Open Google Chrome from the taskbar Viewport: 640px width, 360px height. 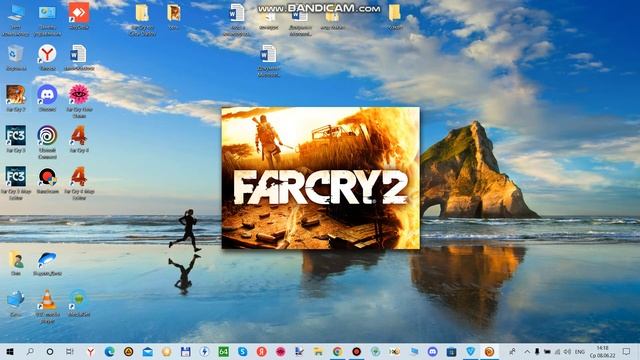click(x=337, y=351)
